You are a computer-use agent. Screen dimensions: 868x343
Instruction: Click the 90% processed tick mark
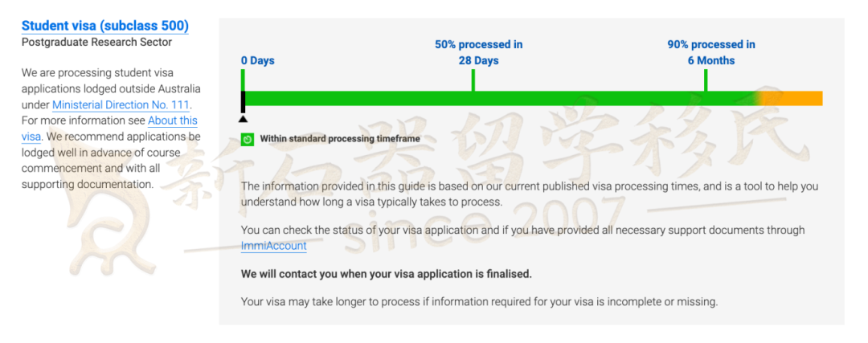(706, 80)
